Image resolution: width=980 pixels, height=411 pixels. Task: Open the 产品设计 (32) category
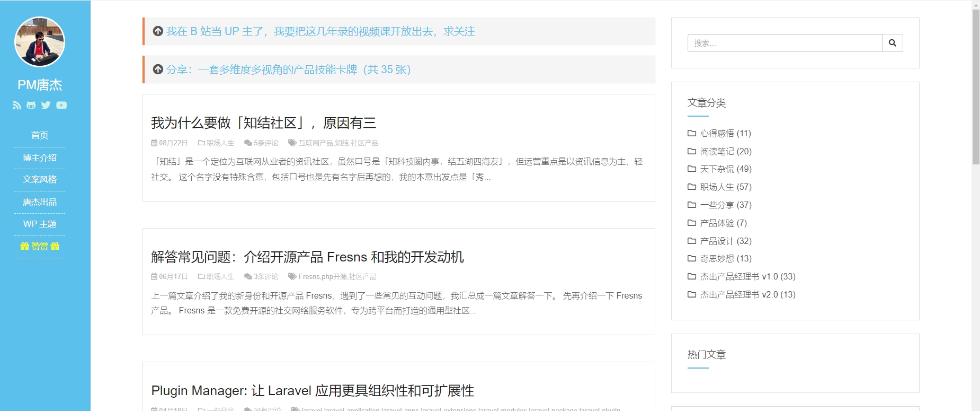(726, 241)
